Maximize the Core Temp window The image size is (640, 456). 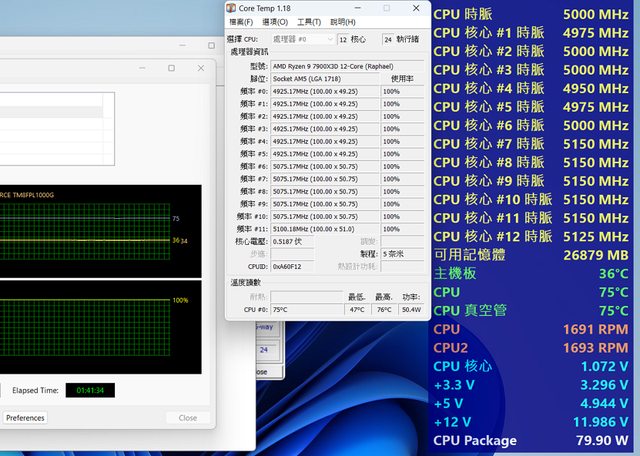(x=386, y=7)
